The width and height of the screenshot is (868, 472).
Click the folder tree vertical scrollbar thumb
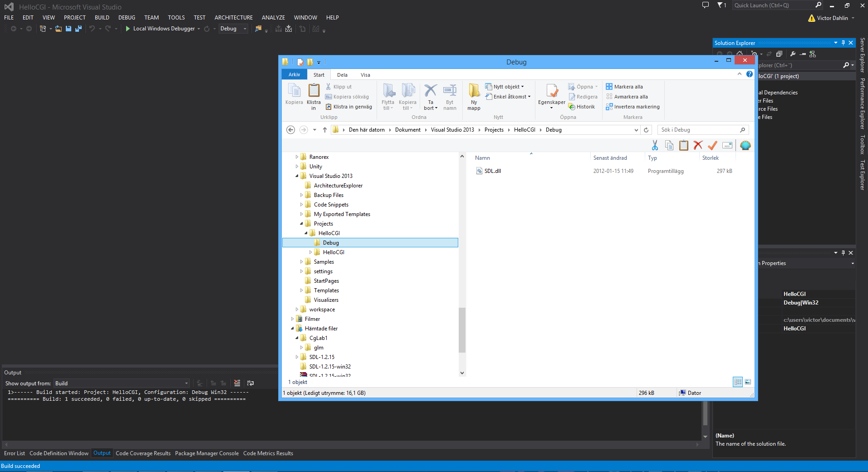point(462,330)
